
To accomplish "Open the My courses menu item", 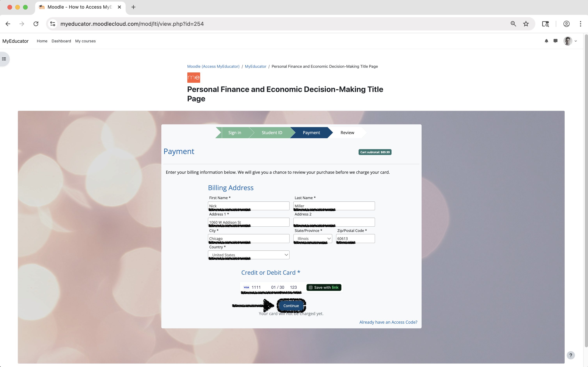I will click(85, 41).
